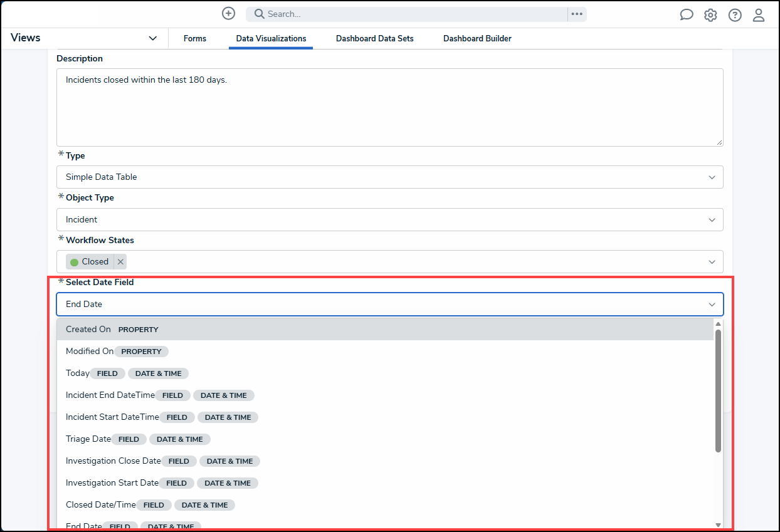Expand the Workflow States dropdown arrow
Image resolution: width=780 pixels, height=532 pixels.
click(712, 262)
